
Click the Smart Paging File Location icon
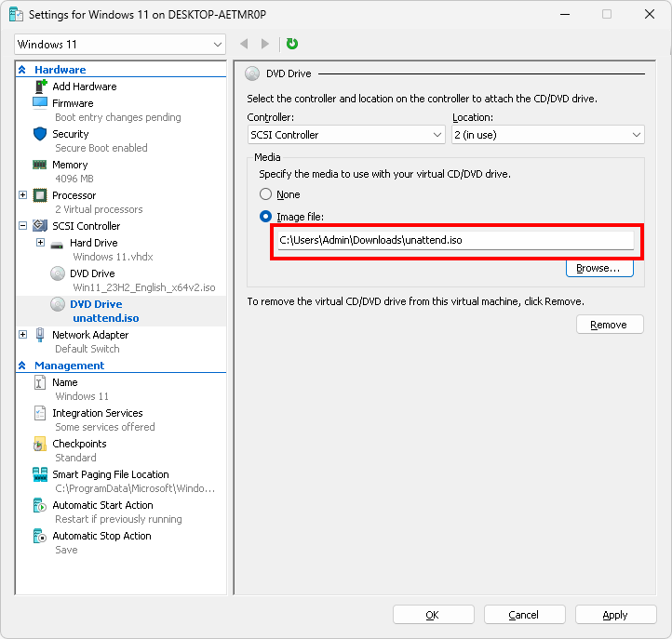click(x=40, y=474)
